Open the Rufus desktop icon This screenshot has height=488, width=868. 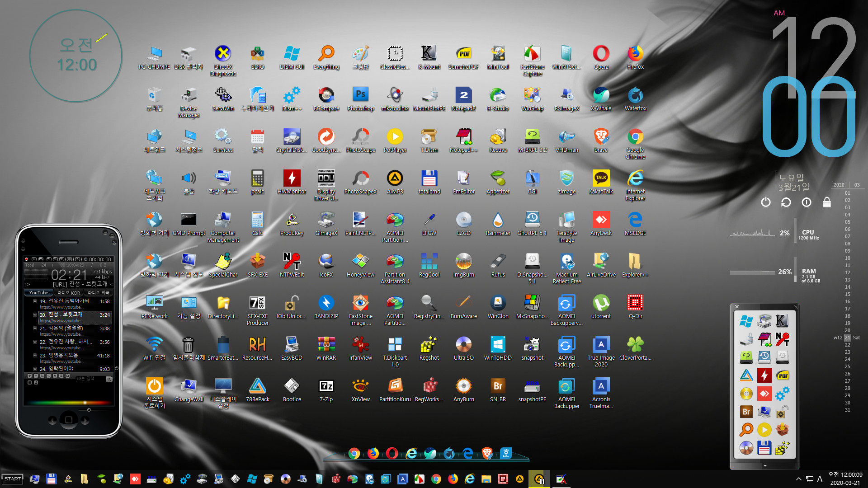pyautogui.click(x=498, y=265)
